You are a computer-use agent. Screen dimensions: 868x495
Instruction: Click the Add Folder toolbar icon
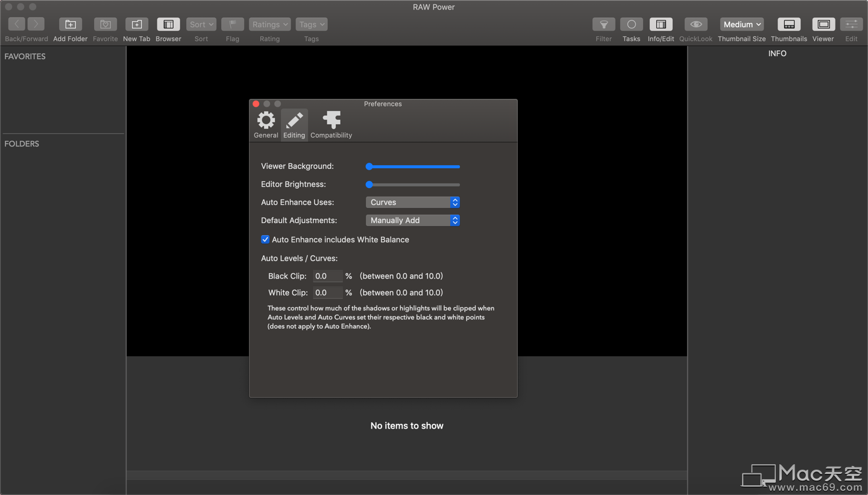click(x=71, y=24)
